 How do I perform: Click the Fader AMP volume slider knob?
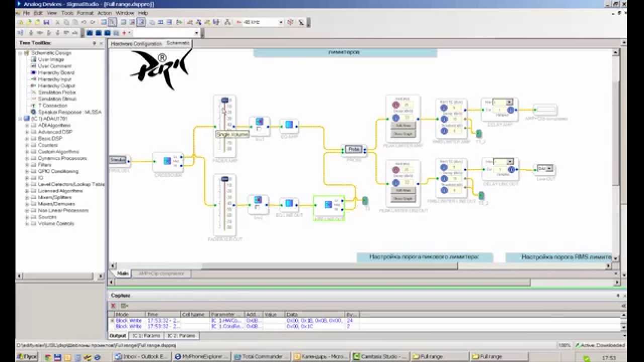pos(225,100)
